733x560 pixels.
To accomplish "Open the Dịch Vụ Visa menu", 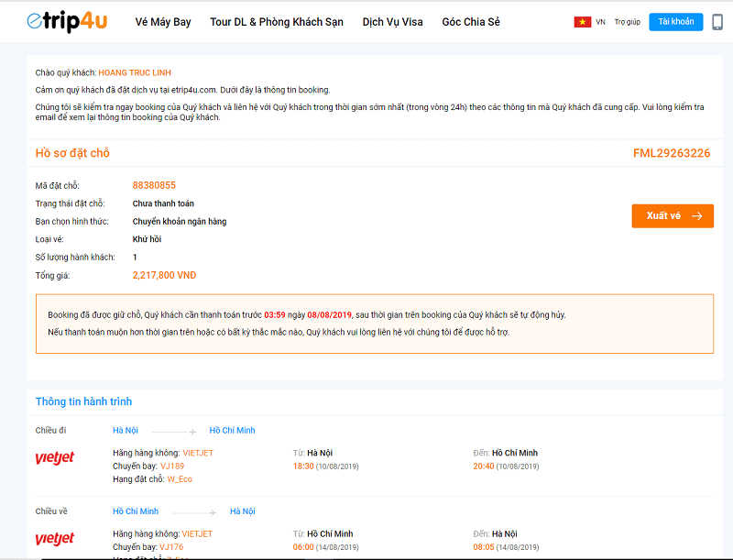I will (x=392, y=22).
